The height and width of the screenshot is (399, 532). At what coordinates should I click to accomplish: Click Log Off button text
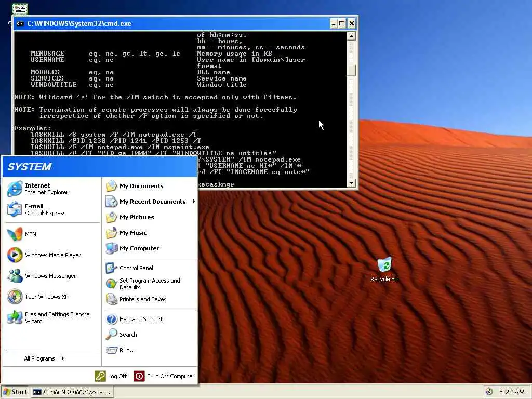coord(117,376)
